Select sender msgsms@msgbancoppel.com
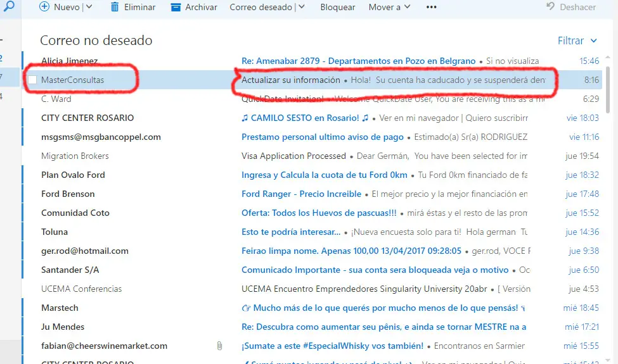 point(101,137)
